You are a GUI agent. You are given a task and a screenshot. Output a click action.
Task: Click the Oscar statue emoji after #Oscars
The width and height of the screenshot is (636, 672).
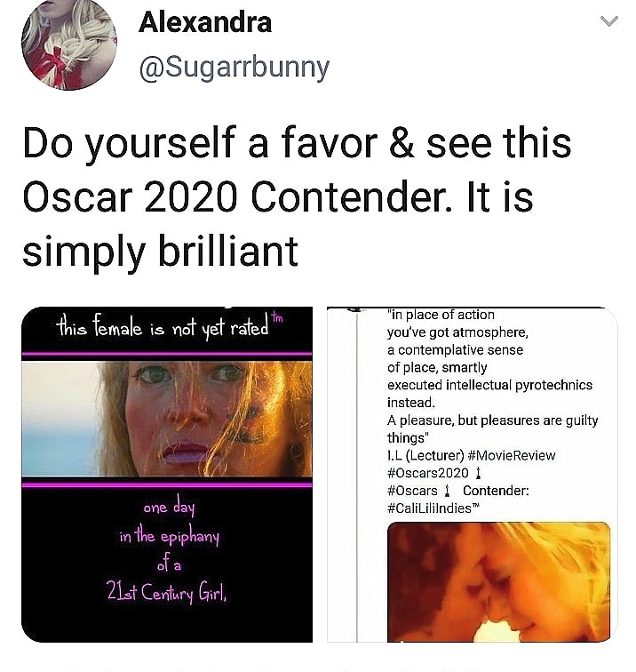click(x=447, y=491)
